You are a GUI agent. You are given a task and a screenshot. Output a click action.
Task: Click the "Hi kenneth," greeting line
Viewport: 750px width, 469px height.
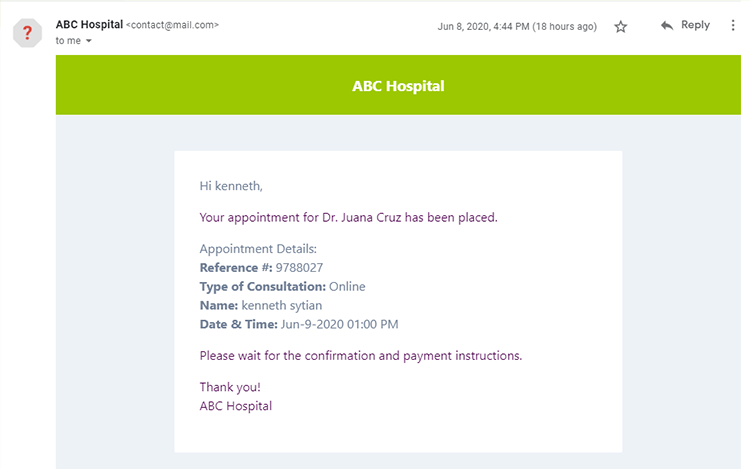click(x=231, y=185)
